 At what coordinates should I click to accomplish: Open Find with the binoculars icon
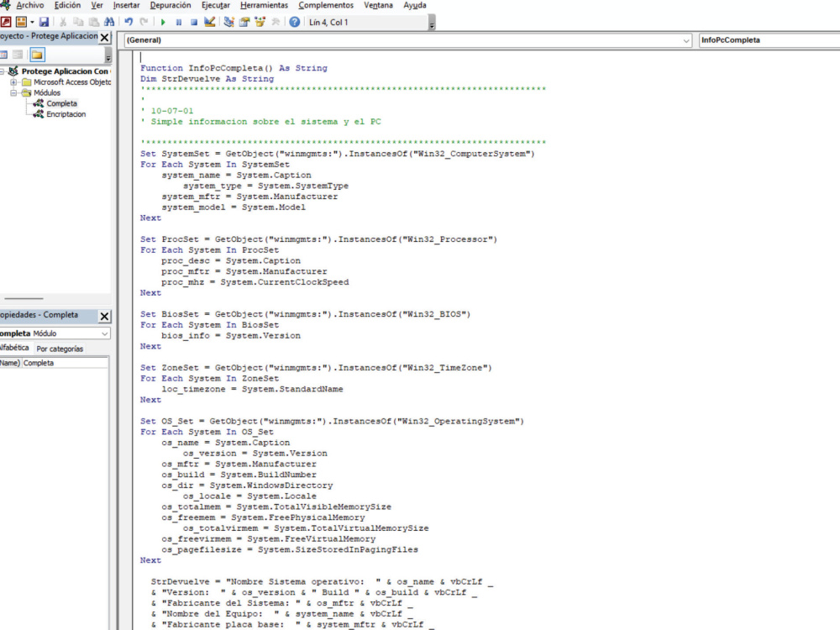(109, 22)
